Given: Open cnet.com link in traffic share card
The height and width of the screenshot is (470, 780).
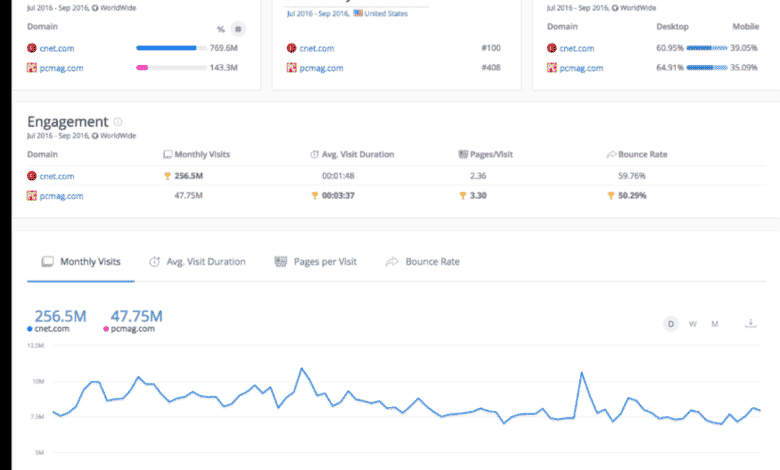Looking at the screenshot, I should [57, 48].
